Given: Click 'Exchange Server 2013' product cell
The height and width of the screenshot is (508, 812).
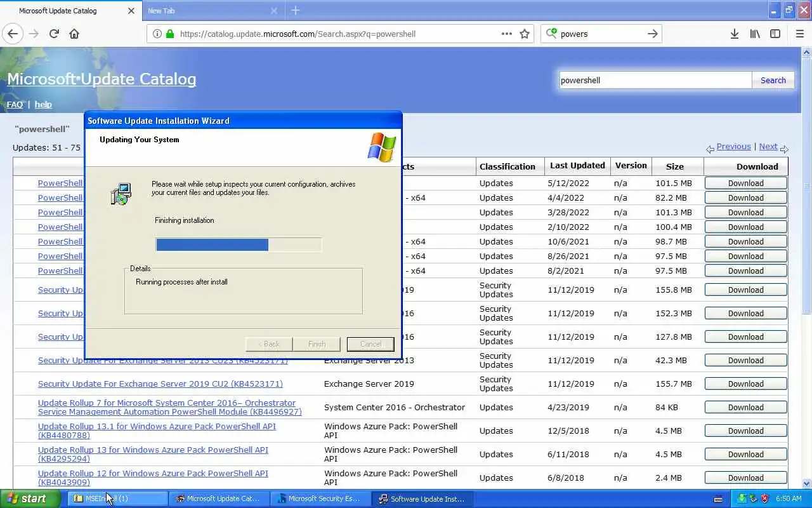Looking at the screenshot, I should (369, 360).
